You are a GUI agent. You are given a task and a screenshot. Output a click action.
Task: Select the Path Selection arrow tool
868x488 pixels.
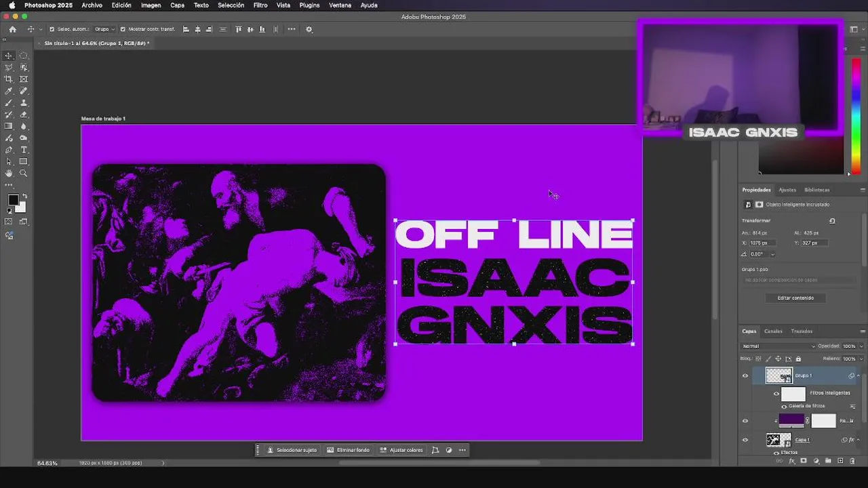tap(8, 161)
